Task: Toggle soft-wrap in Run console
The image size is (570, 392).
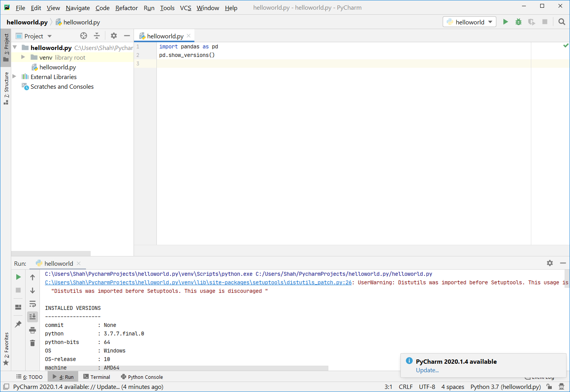Action: click(33, 304)
